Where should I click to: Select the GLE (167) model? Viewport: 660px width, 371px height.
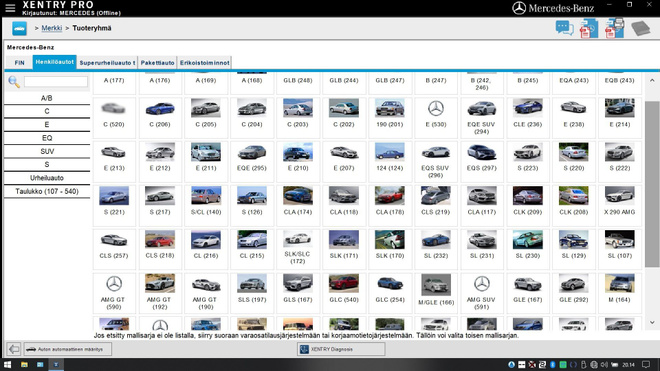point(527,293)
